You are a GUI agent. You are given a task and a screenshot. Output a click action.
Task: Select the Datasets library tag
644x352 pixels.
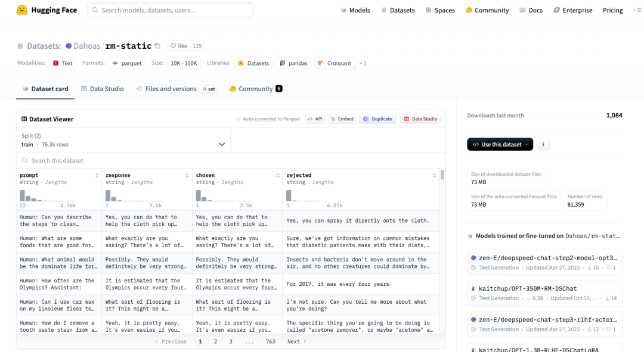253,63
